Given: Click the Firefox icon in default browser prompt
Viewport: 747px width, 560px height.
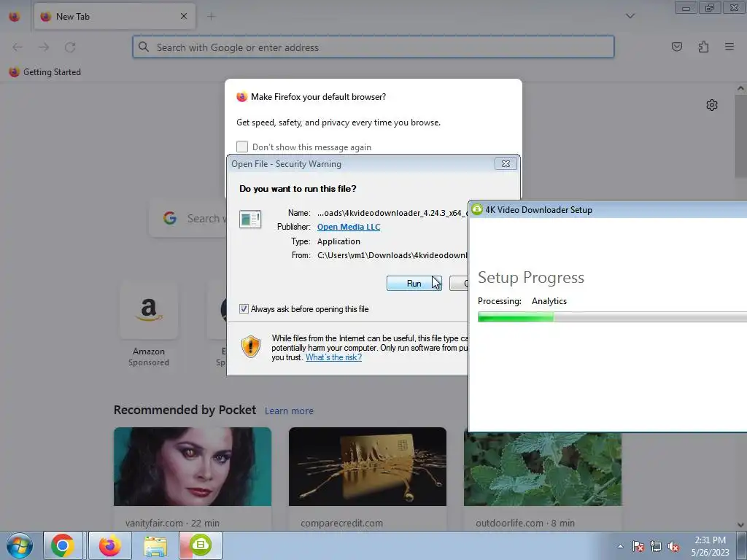Looking at the screenshot, I should [242, 97].
